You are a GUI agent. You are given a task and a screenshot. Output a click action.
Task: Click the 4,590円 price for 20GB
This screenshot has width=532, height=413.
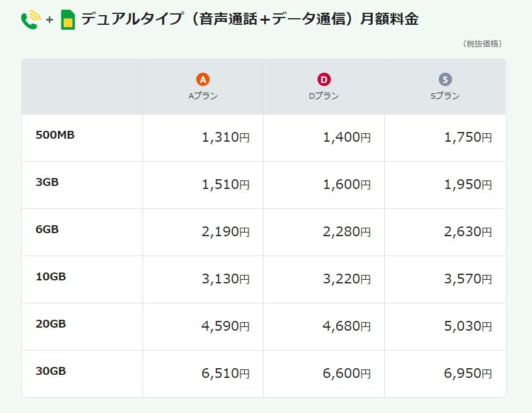(225, 326)
